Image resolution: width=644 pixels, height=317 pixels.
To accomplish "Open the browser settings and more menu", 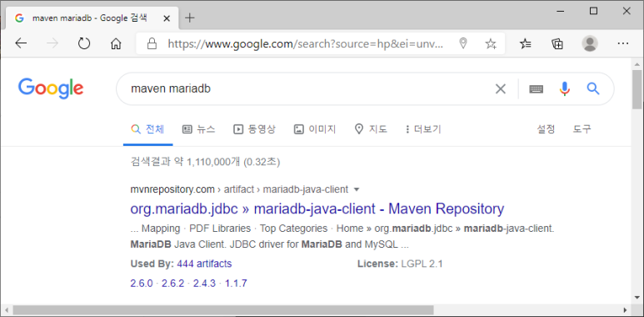I will (623, 43).
